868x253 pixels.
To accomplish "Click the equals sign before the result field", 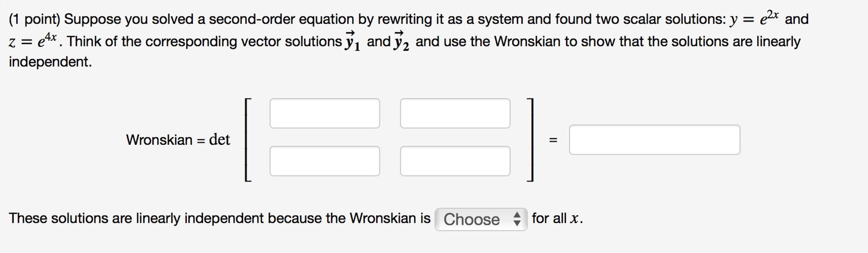I will click(553, 140).
